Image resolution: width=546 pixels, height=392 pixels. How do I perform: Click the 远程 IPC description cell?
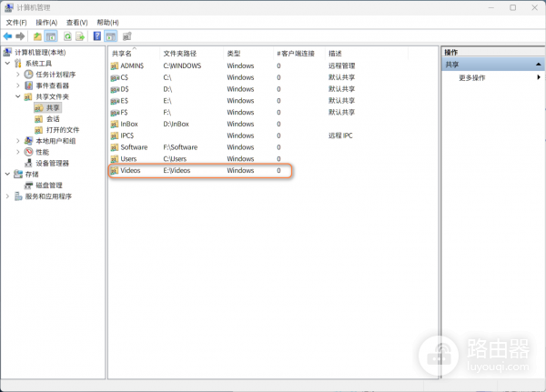click(340, 136)
